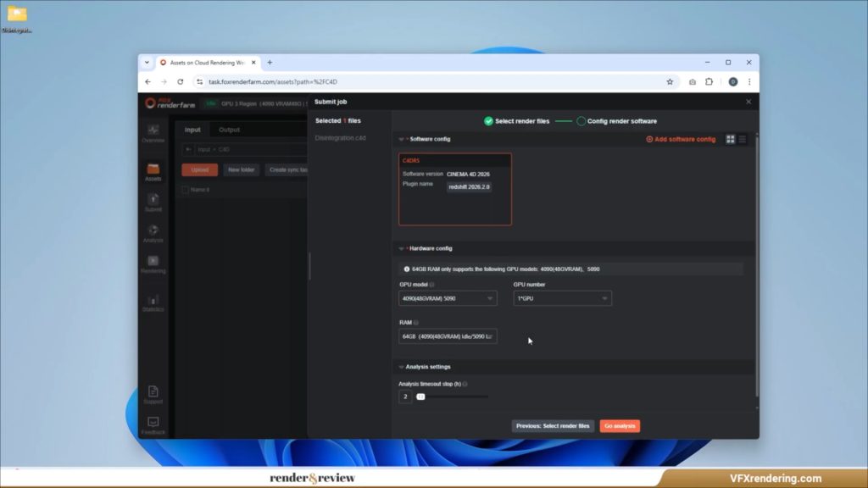This screenshot has width=868, height=488.
Task: Open the Statistics sidebar icon
Action: coord(153,302)
